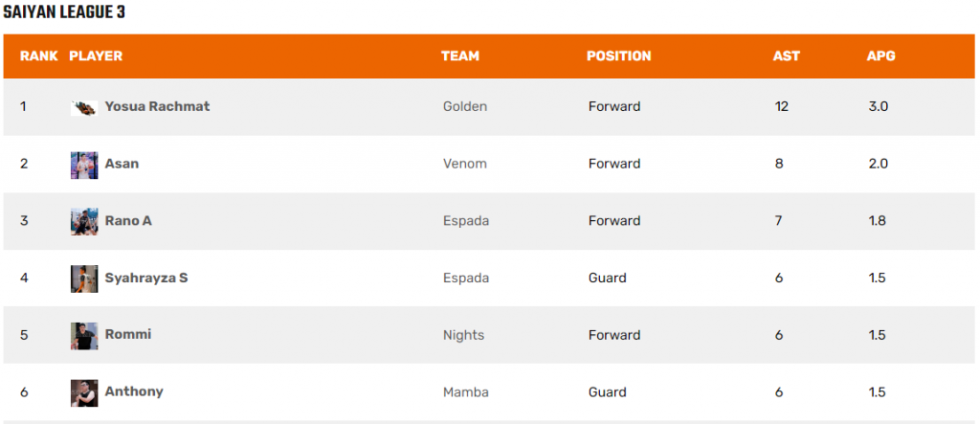Click the Mamba team name
980x424 pixels.
(x=466, y=392)
